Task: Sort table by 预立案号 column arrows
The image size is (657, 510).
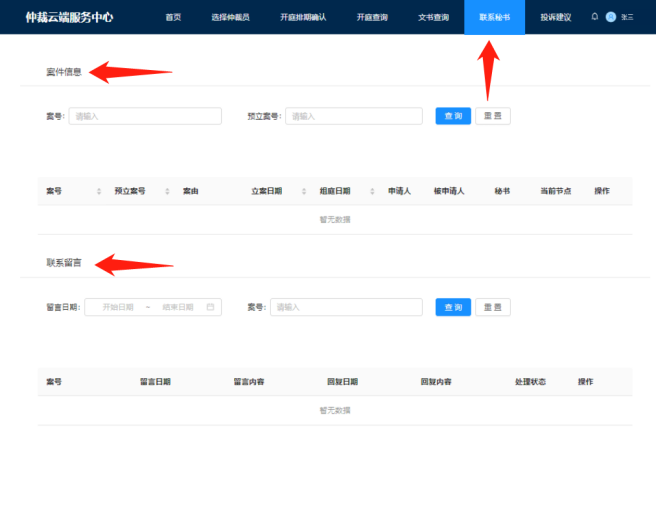Action: [167, 191]
